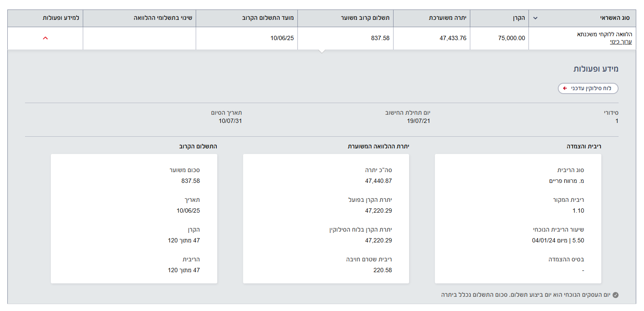Click the chevron beside סוג האשראי header
Image resolution: width=644 pixels, height=311 pixels.
[535, 18]
